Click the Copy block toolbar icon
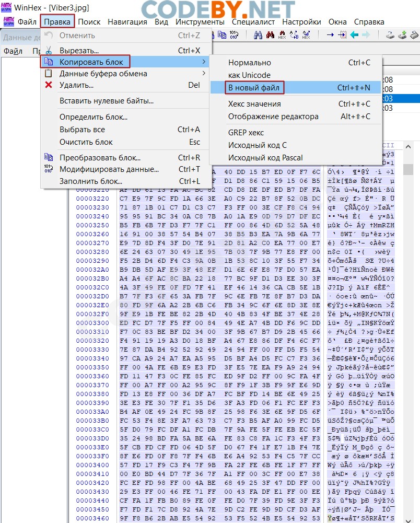Image resolution: width=420 pixels, height=523 pixels. [x=222, y=34]
